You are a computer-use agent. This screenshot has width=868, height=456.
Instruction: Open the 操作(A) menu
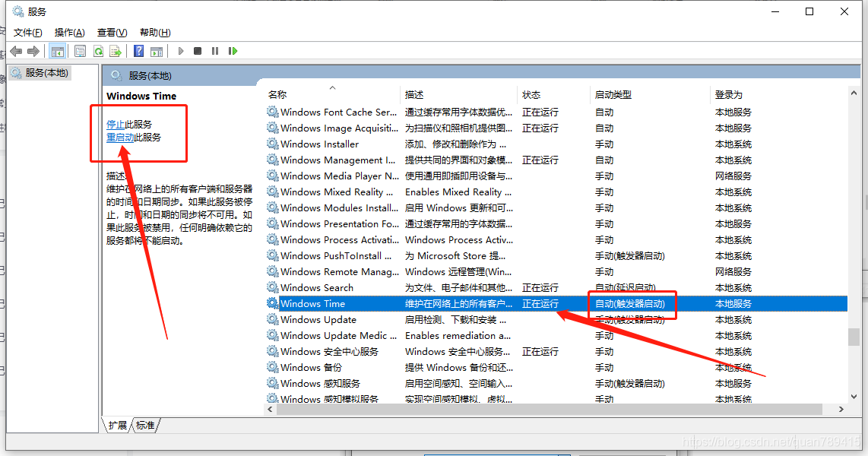pyautogui.click(x=70, y=33)
